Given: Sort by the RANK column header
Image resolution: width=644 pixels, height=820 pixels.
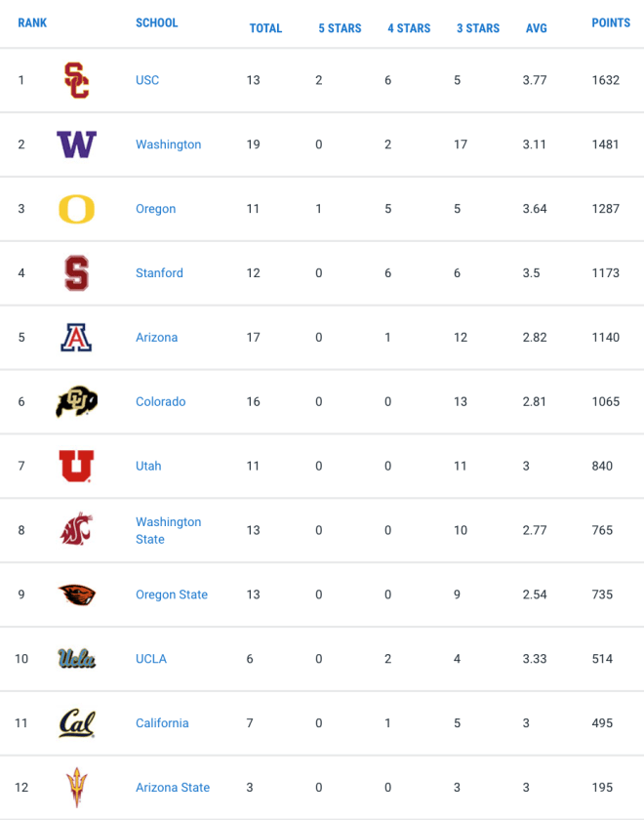Looking at the screenshot, I should [32, 23].
